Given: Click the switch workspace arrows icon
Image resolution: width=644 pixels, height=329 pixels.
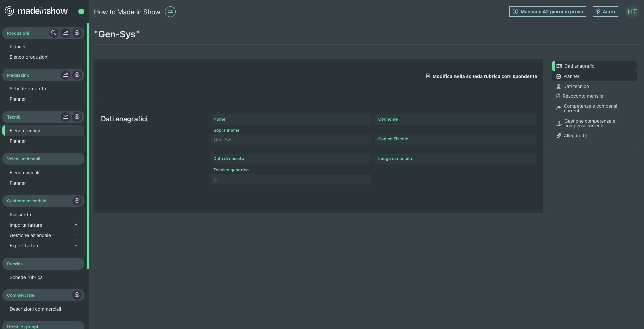Looking at the screenshot, I should tap(170, 12).
